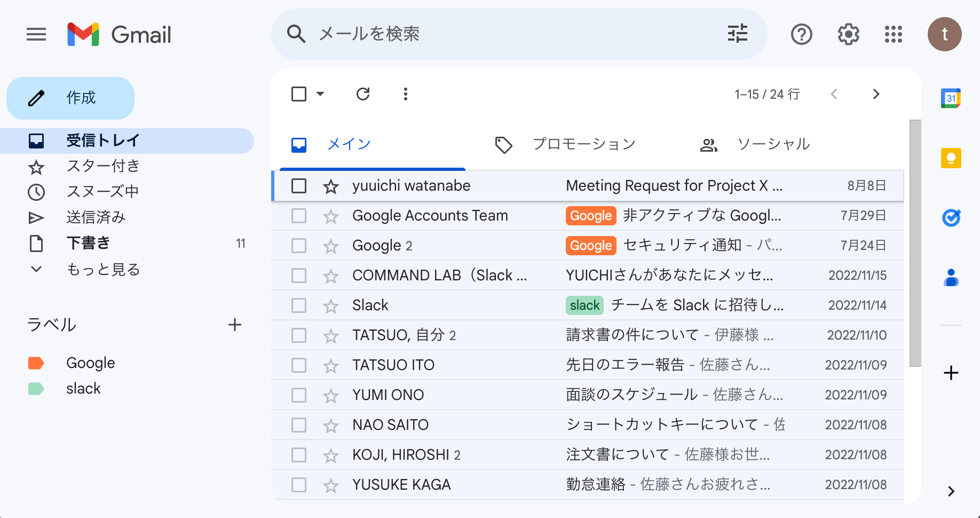Open Google apps grid
Image resolution: width=980 pixels, height=518 pixels.
point(894,34)
